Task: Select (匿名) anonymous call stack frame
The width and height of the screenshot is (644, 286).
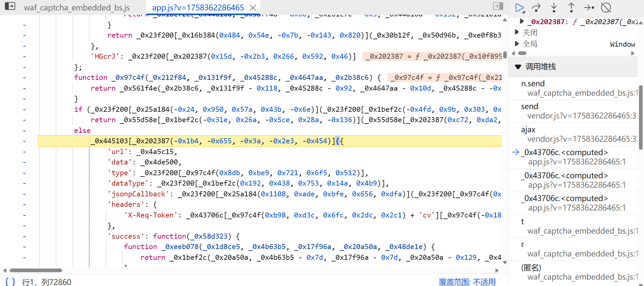Action: tap(573, 272)
